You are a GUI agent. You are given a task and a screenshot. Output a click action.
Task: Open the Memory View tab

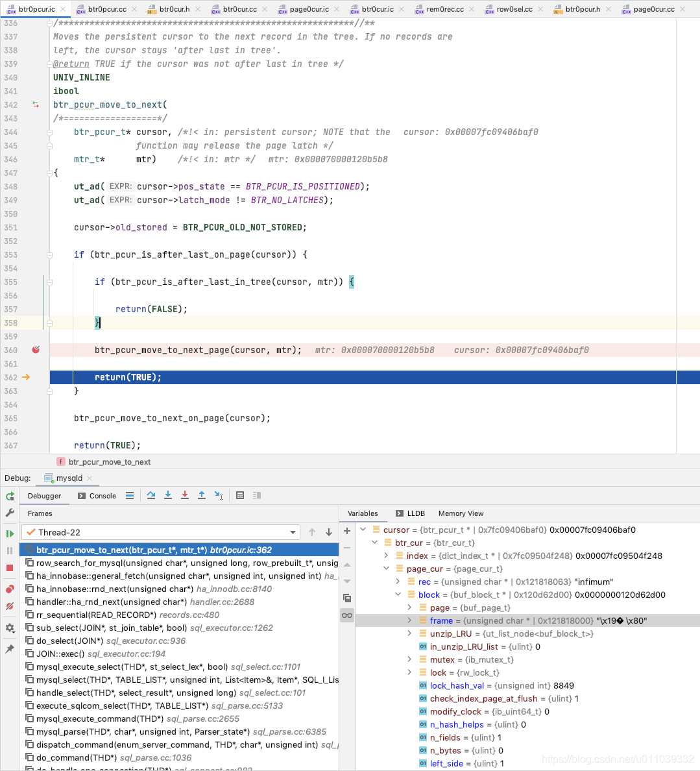click(461, 513)
